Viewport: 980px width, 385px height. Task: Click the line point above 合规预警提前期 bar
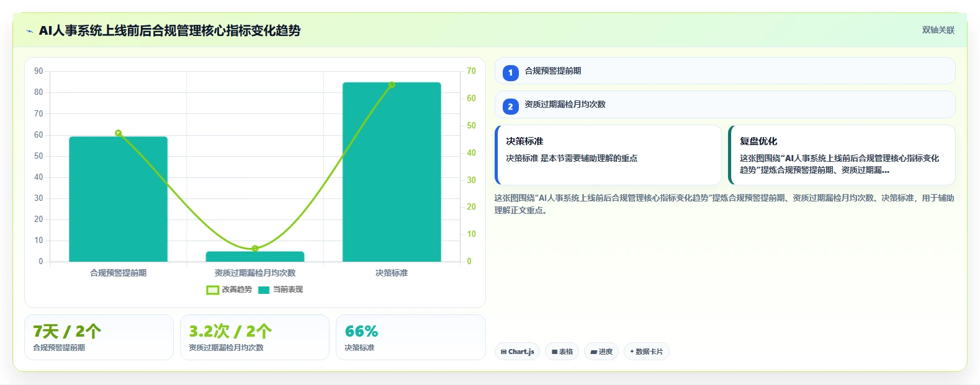[119, 133]
